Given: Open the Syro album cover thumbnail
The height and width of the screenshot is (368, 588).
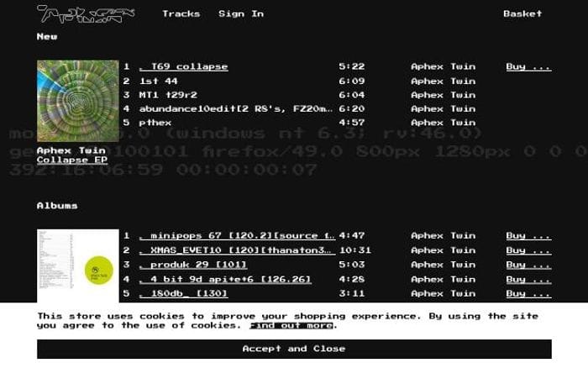Looking at the screenshot, I should click(78, 265).
